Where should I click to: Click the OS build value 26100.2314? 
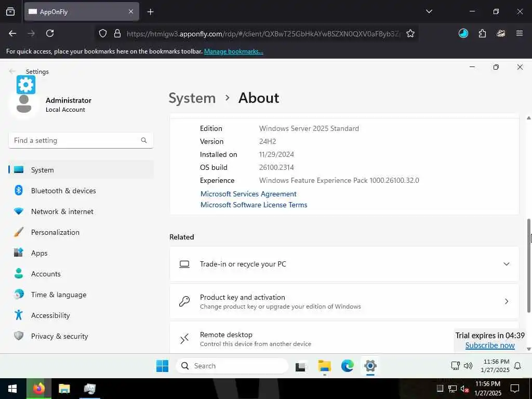[276, 167]
